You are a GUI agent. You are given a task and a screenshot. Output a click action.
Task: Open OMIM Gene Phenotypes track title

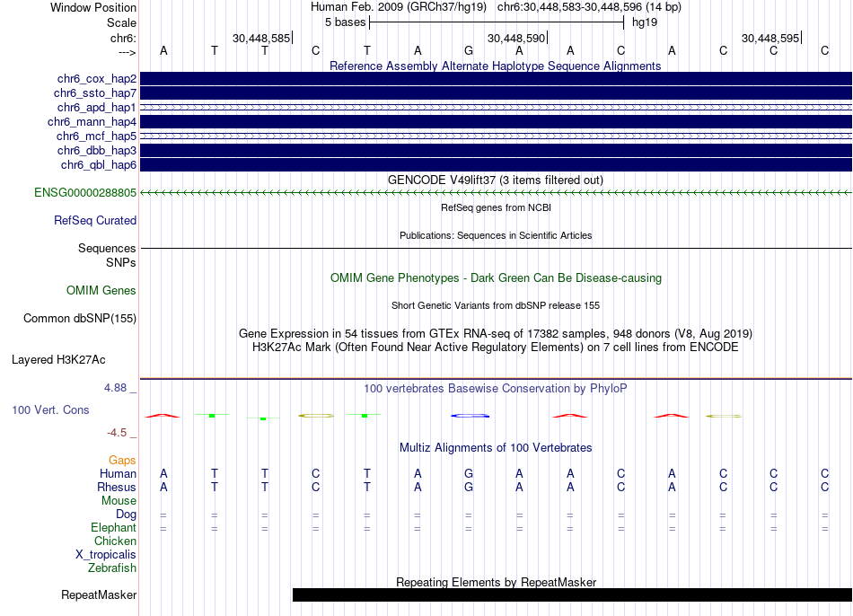pyautogui.click(x=496, y=278)
